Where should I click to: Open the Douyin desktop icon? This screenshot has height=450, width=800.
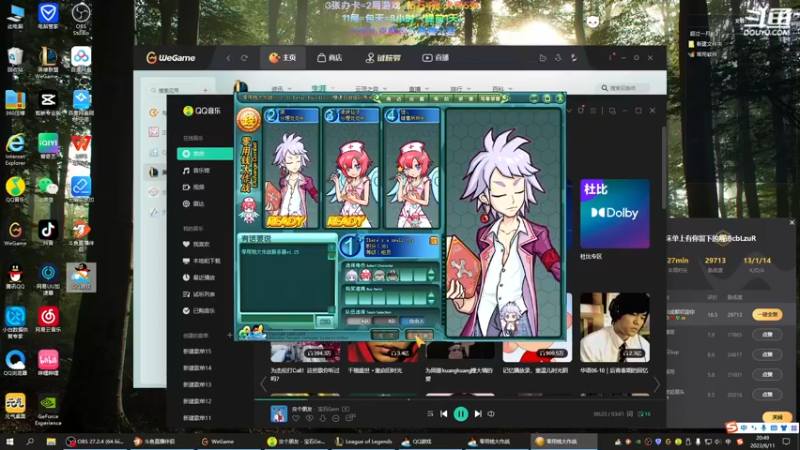(x=48, y=234)
